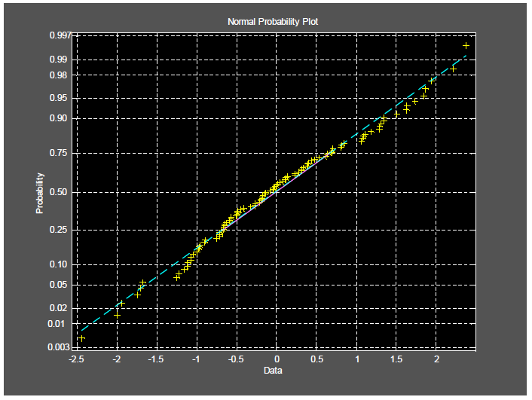Click x-axis tick label 1.5
Image resolution: width=532 pixels, height=400 pixels.
coord(396,359)
